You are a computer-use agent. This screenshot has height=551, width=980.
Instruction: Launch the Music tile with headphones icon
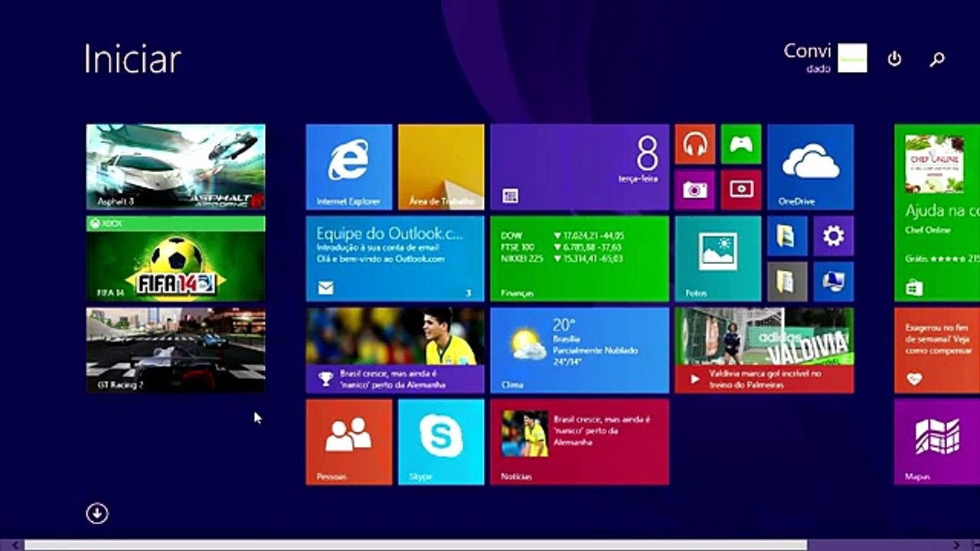coord(695,144)
